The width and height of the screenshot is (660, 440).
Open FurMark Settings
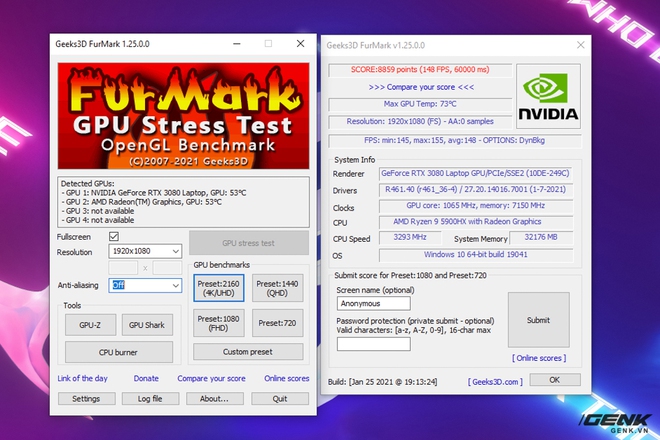coord(86,399)
